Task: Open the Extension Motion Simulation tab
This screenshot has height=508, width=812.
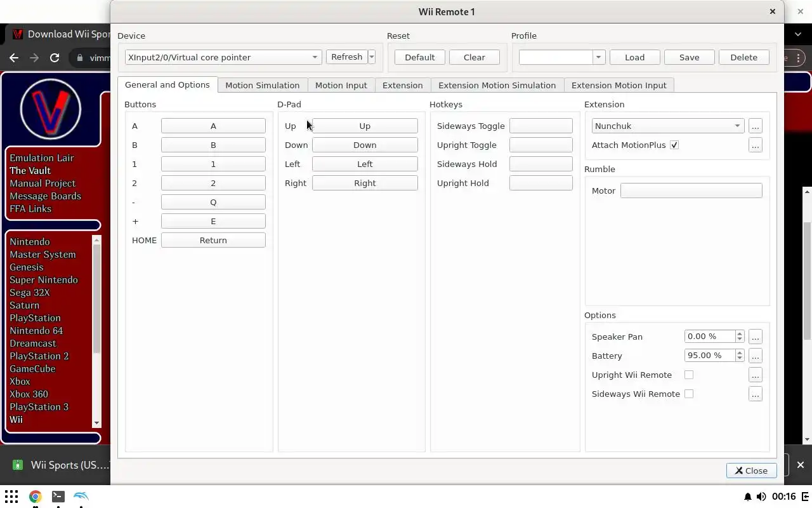Action: click(x=497, y=85)
